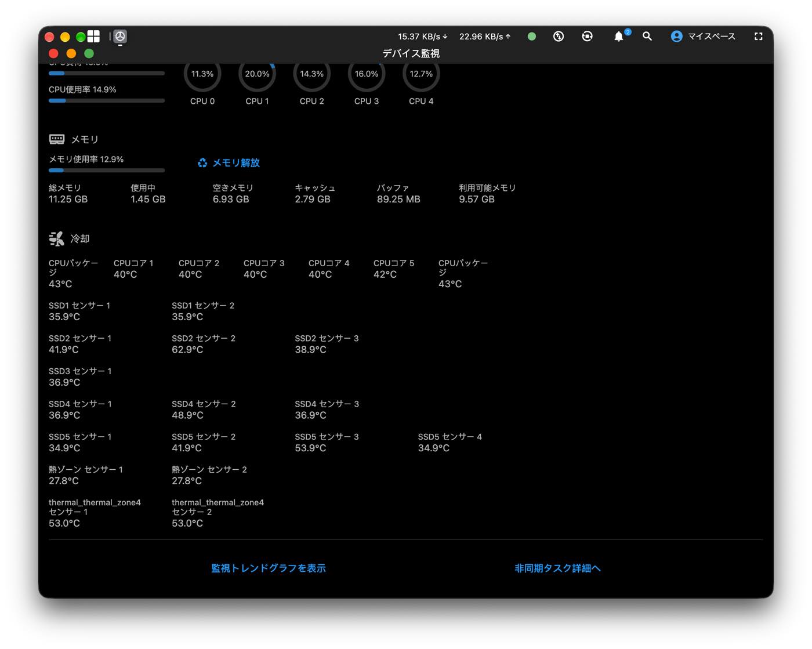Open the sync/backup tasks icon
Screen dimensions: 812x649
(x=587, y=36)
